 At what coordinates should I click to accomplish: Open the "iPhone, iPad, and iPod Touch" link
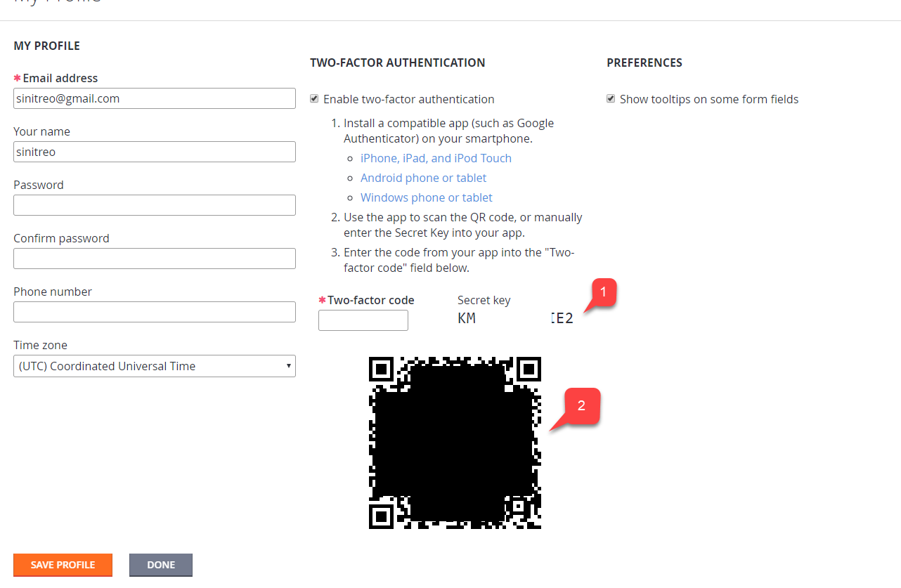[436, 158]
